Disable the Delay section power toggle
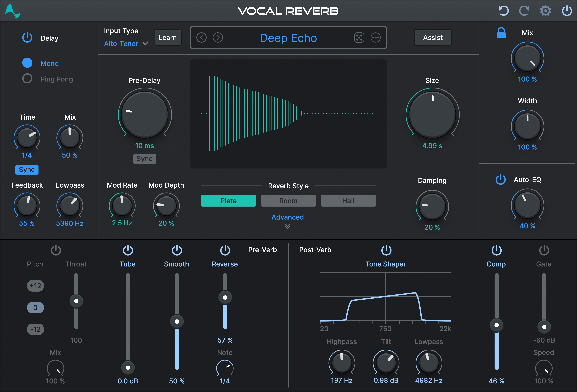The width and height of the screenshot is (577, 392). pos(27,38)
